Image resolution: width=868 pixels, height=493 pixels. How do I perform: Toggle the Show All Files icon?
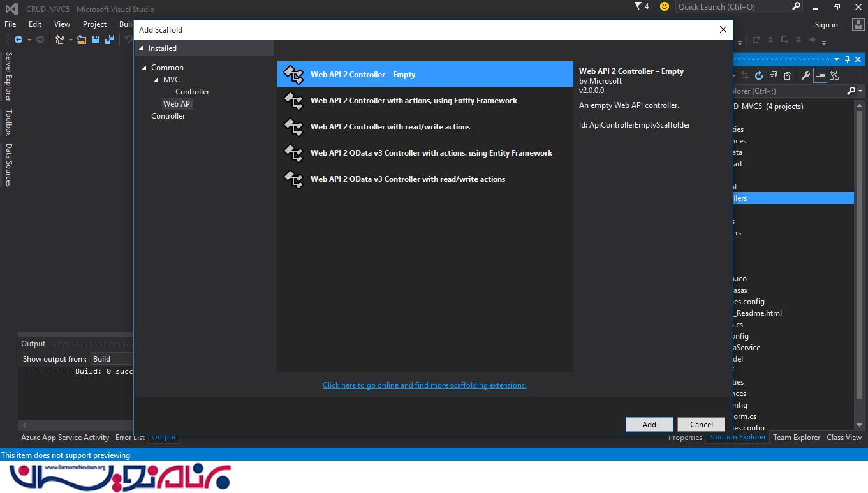[x=787, y=75]
